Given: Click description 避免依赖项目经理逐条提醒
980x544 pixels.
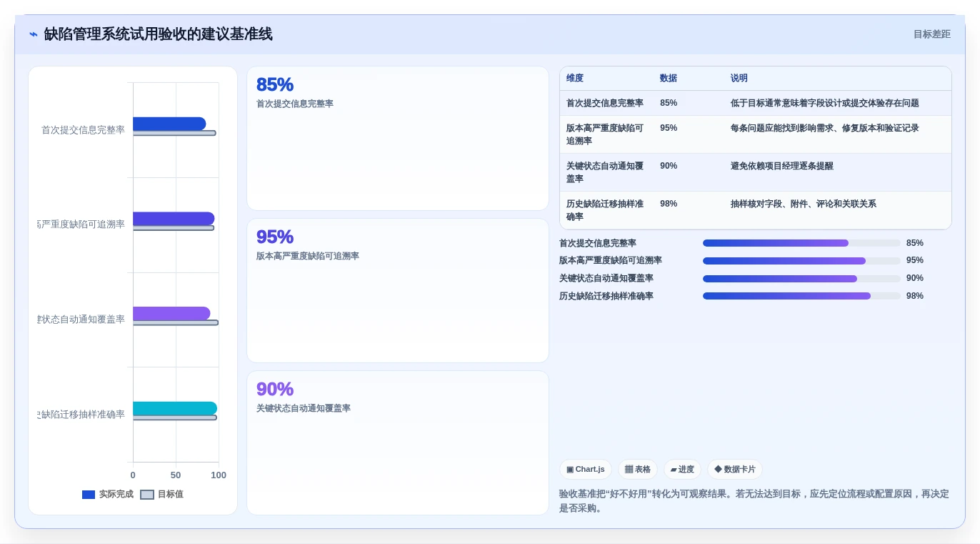Looking at the screenshot, I should [781, 166].
